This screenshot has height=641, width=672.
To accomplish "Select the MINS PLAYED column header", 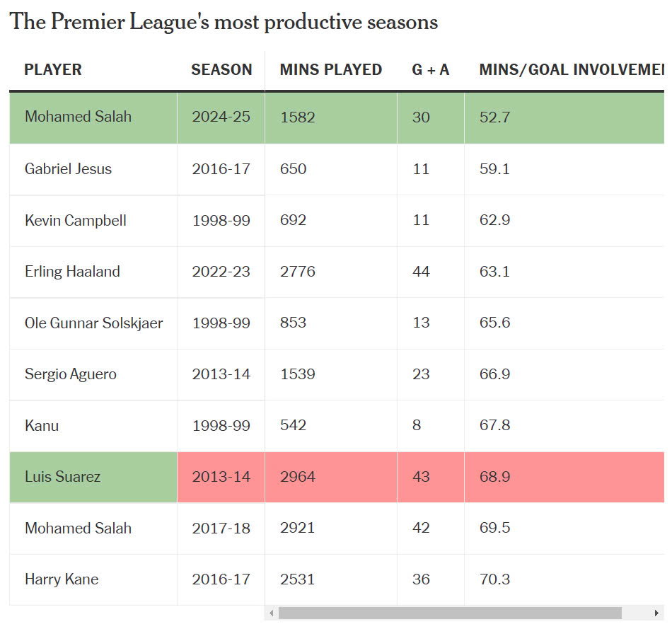I will [x=330, y=70].
